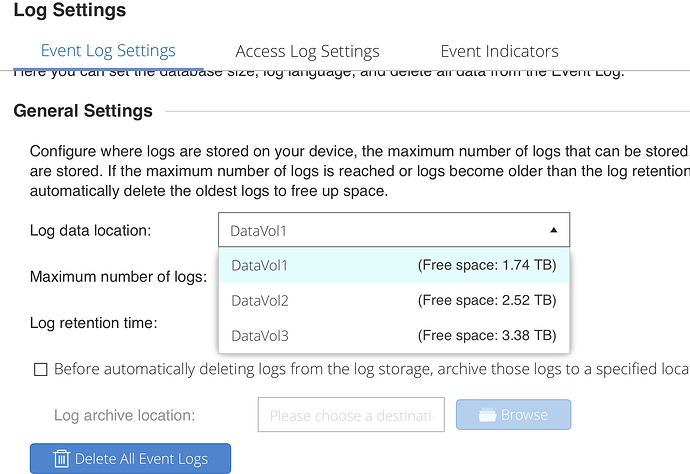Click the Delete All Event Logs button

coord(130,459)
